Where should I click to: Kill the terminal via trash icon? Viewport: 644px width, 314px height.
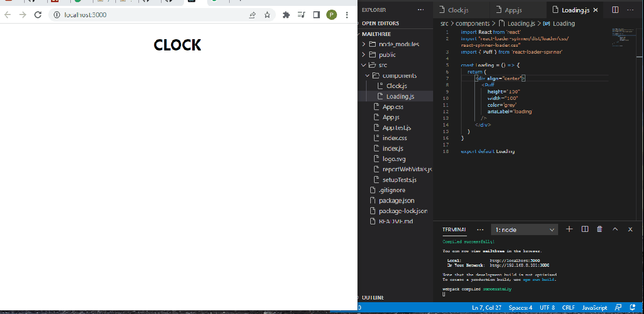(599, 229)
